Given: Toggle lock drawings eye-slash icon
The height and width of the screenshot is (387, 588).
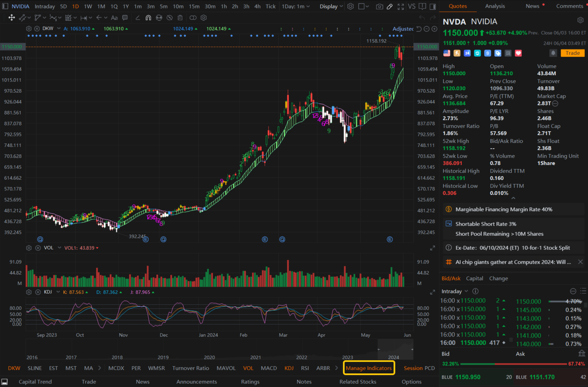Looking at the screenshot, I should (170, 17).
